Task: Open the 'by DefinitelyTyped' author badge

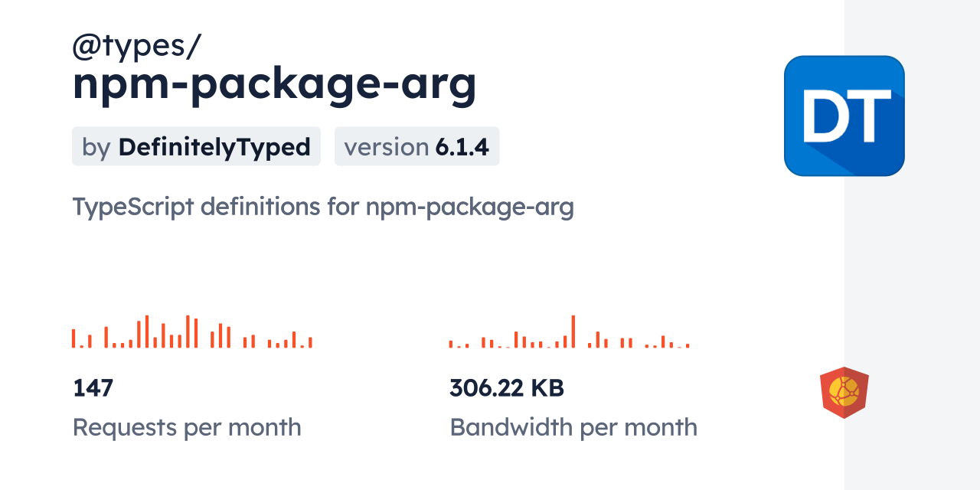Action: [x=196, y=146]
